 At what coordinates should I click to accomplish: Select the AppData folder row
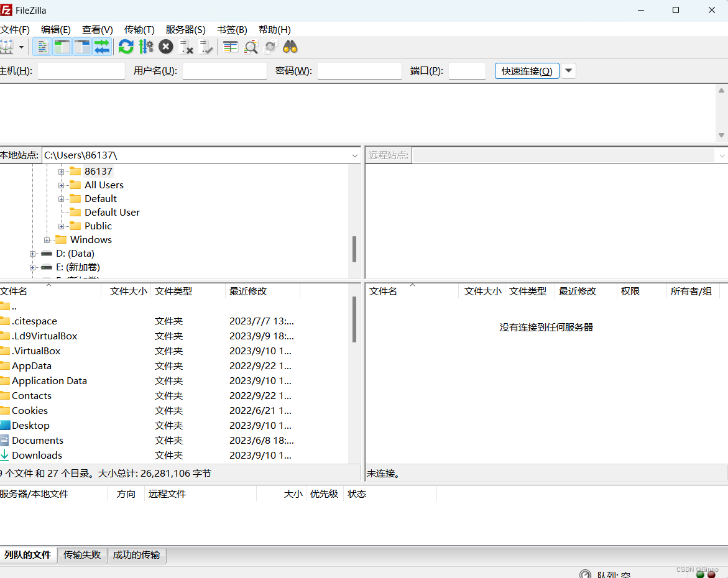point(173,366)
